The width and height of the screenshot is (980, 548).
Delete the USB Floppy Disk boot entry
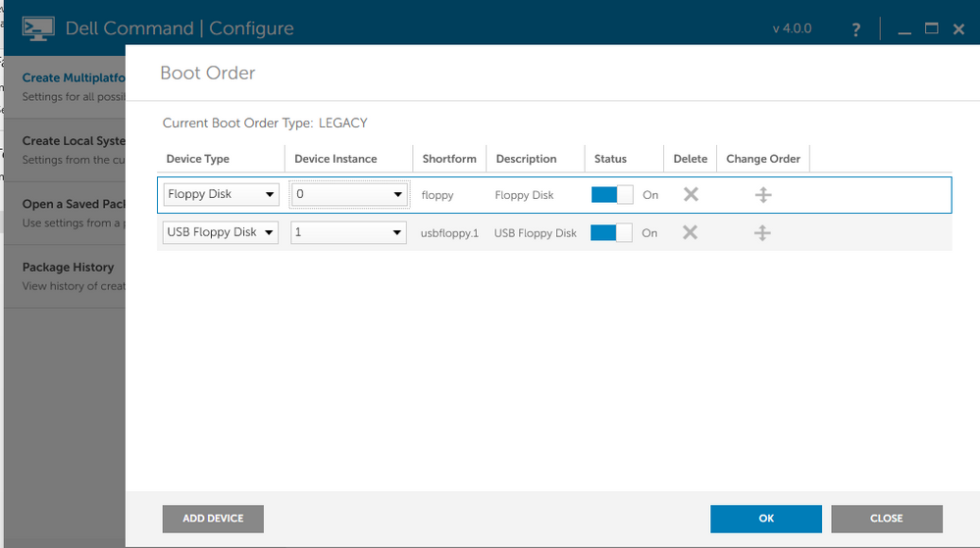690,232
